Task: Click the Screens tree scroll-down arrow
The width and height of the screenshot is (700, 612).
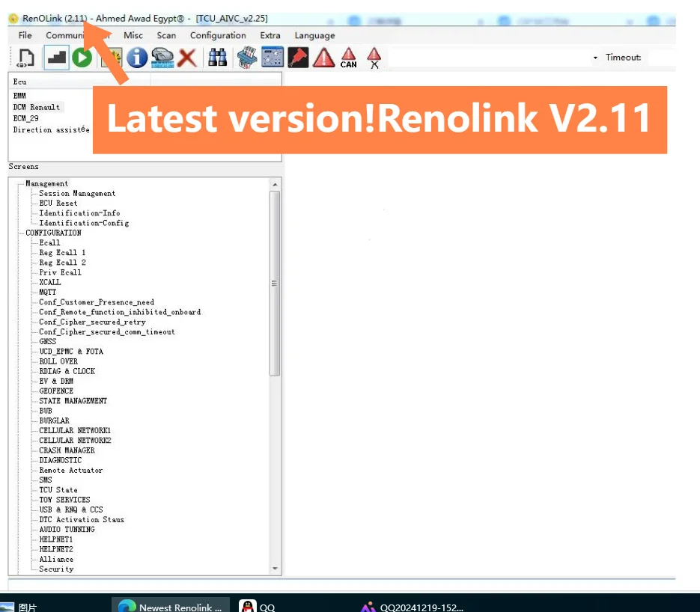Action: [x=275, y=569]
